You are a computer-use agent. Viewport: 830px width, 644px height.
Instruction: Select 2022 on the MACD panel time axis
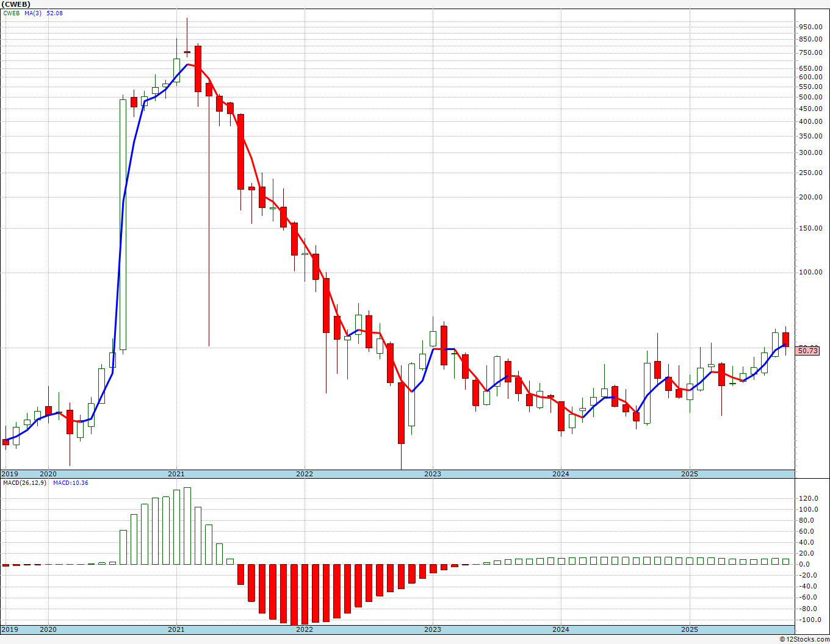[x=304, y=629]
